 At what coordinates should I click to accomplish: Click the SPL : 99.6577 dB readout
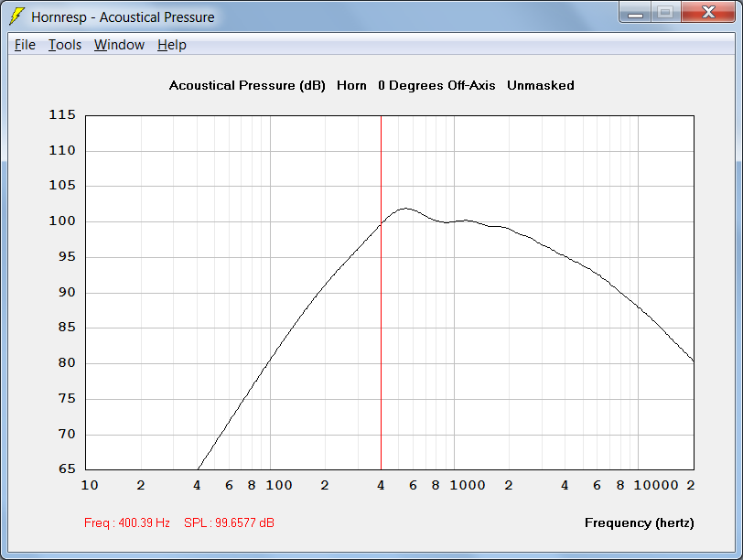click(x=229, y=522)
